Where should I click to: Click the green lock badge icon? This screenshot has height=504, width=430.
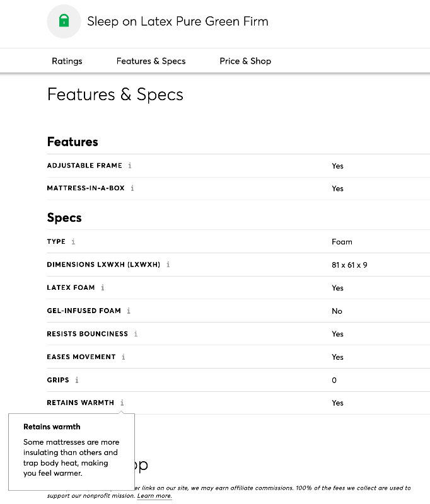(64, 21)
